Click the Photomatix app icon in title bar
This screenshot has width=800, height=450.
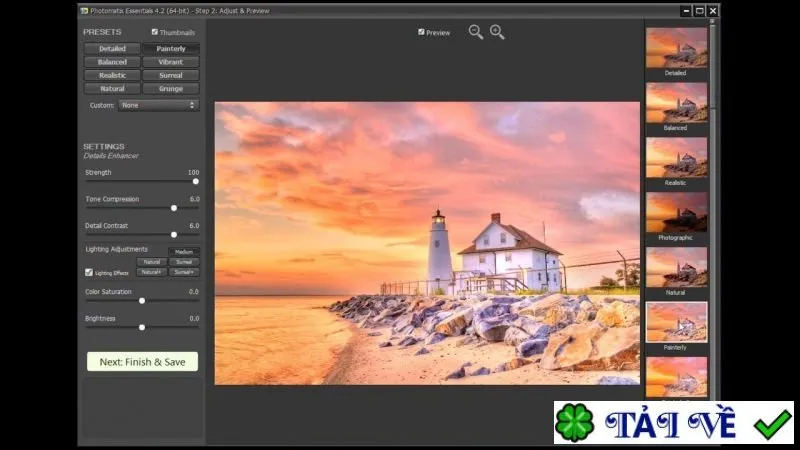[85, 11]
